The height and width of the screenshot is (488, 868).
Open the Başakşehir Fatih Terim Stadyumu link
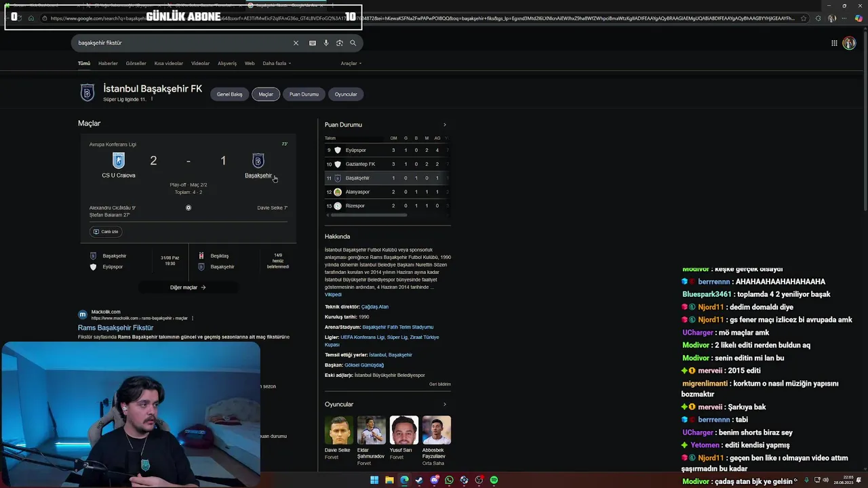pyautogui.click(x=397, y=327)
